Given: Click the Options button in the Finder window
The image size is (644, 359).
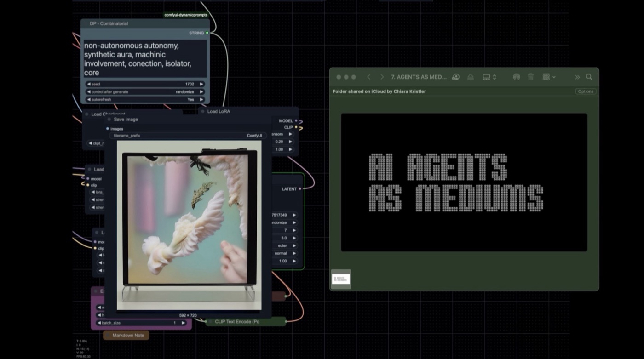Looking at the screenshot, I should pos(586,91).
